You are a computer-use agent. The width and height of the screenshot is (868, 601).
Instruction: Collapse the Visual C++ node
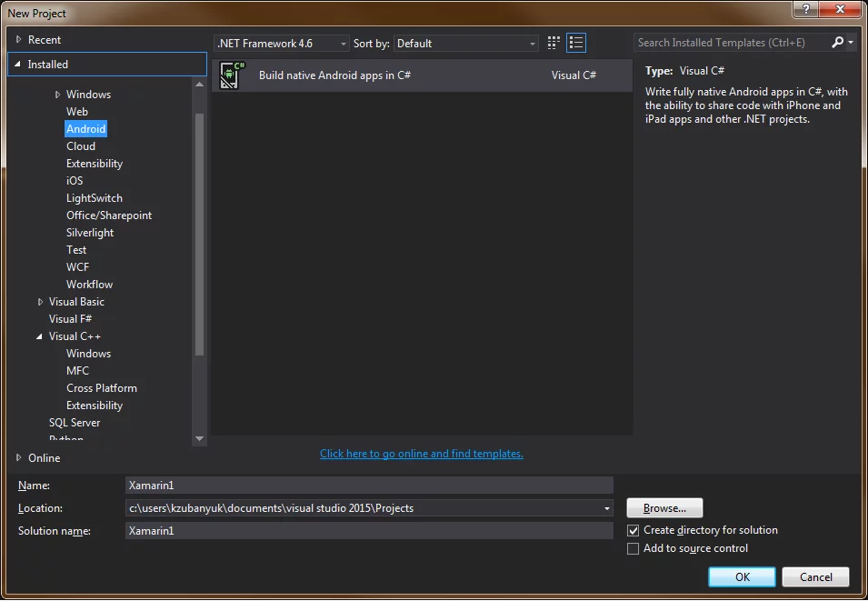coord(40,336)
